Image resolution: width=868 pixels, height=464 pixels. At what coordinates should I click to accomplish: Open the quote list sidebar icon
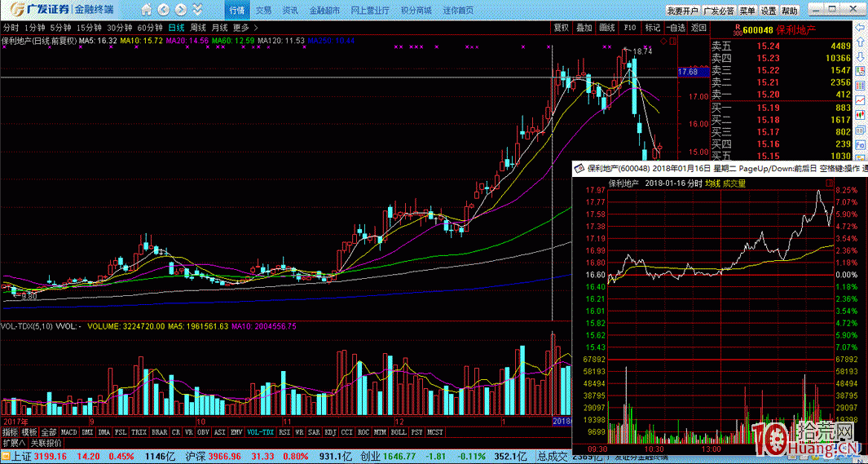point(860,71)
